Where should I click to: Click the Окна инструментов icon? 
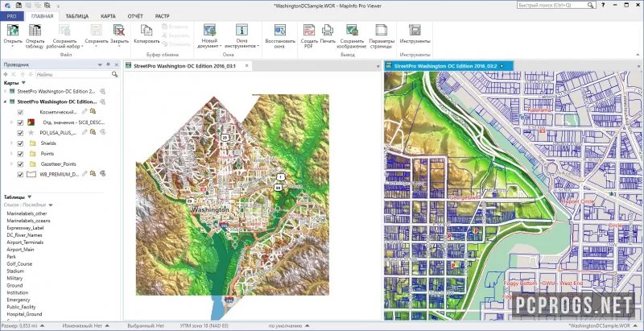point(242,31)
